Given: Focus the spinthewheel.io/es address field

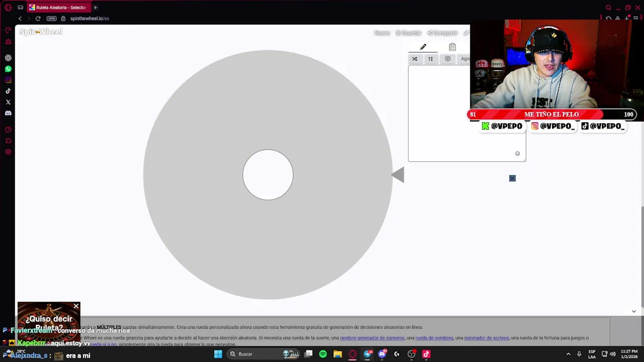Looking at the screenshot, I should tap(90, 19).
